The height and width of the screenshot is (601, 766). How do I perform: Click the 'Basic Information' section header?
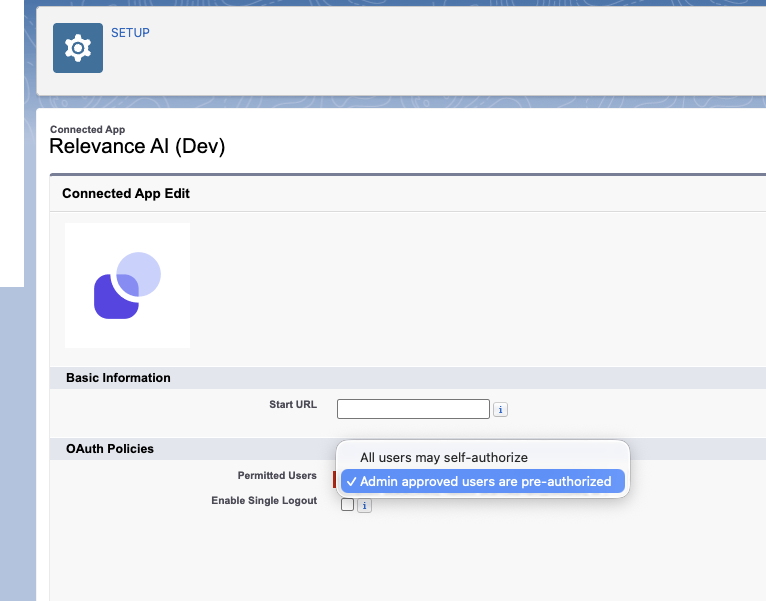pyautogui.click(x=118, y=378)
